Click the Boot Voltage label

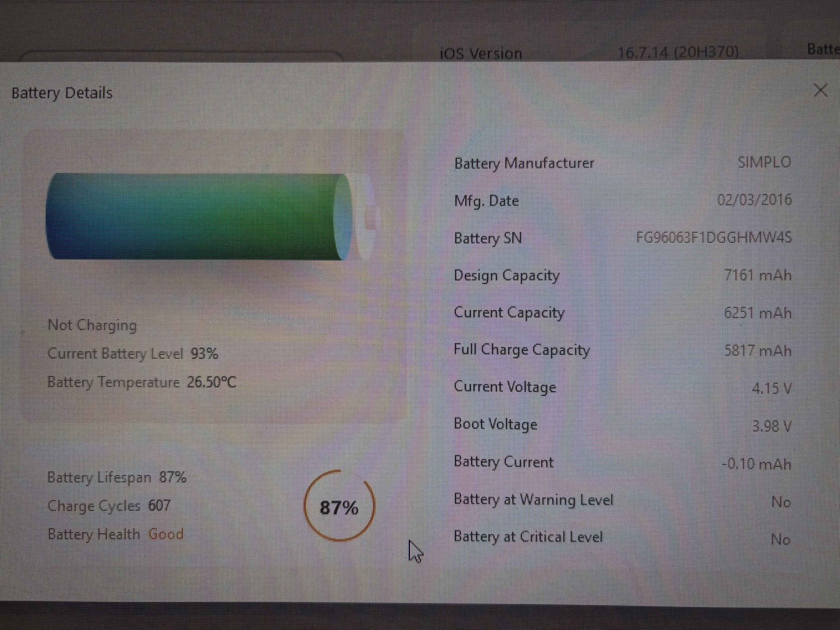[495, 424]
